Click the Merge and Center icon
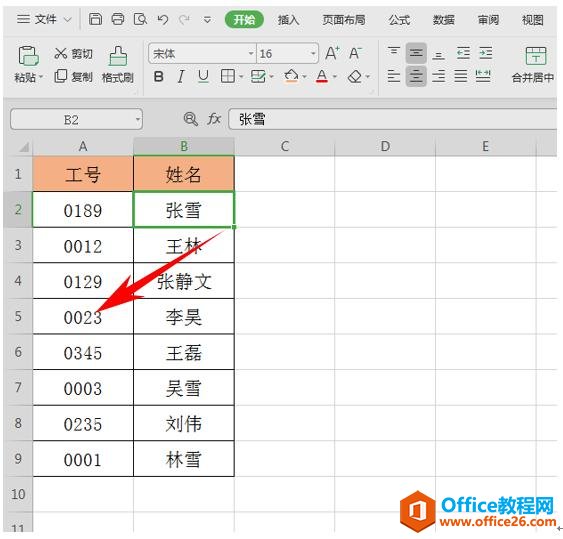This screenshot has width=563, height=539. [536, 56]
